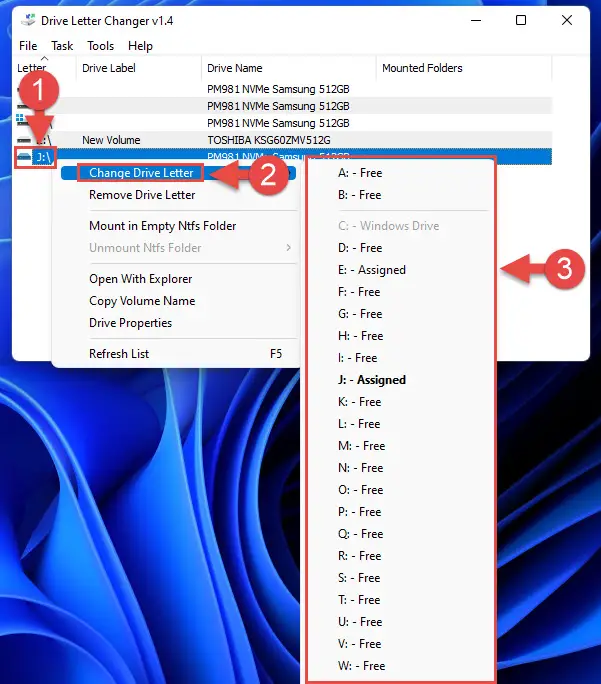The width and height of the screenshot is (601, 684).
Task: Assign letter M: - Free
Action: [362, 446]
